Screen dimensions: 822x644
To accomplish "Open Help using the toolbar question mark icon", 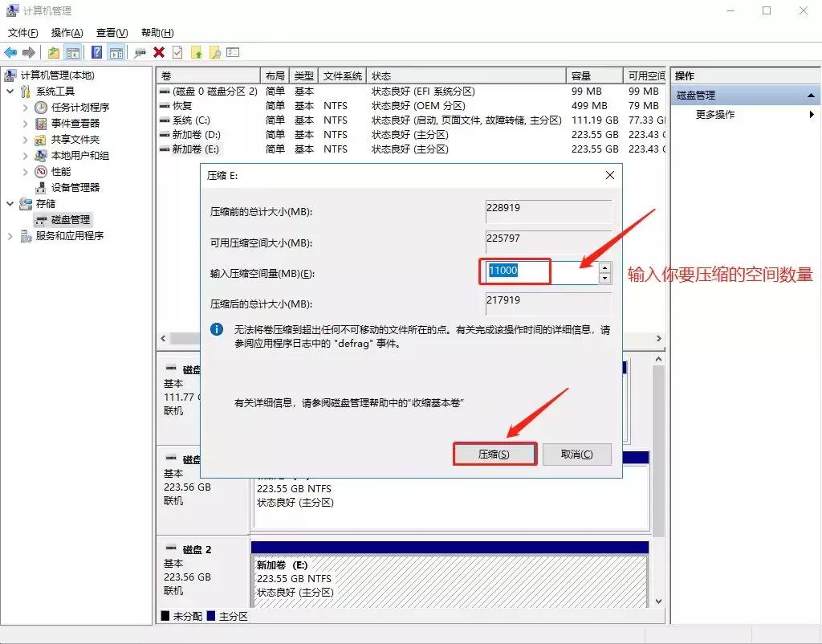I will tap(98, 51).
